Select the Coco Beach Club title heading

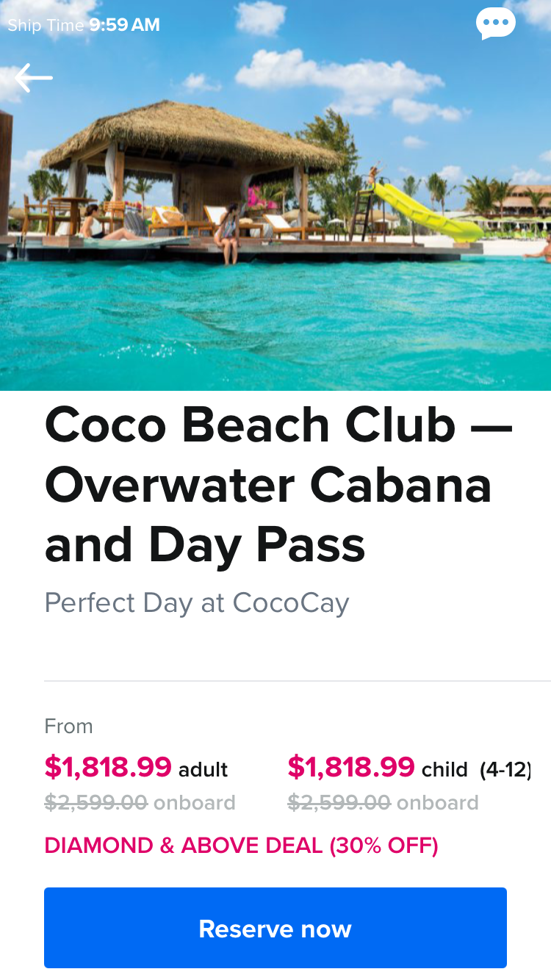coord(278,485)
